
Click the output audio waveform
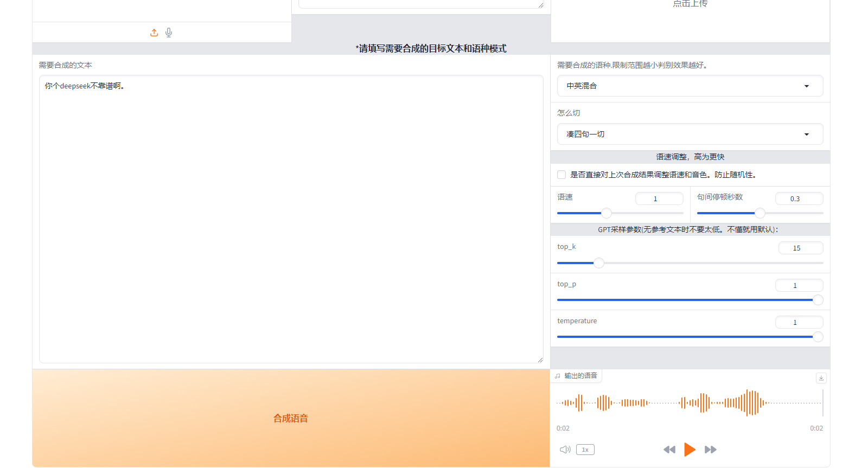click(x=689, y=403)
